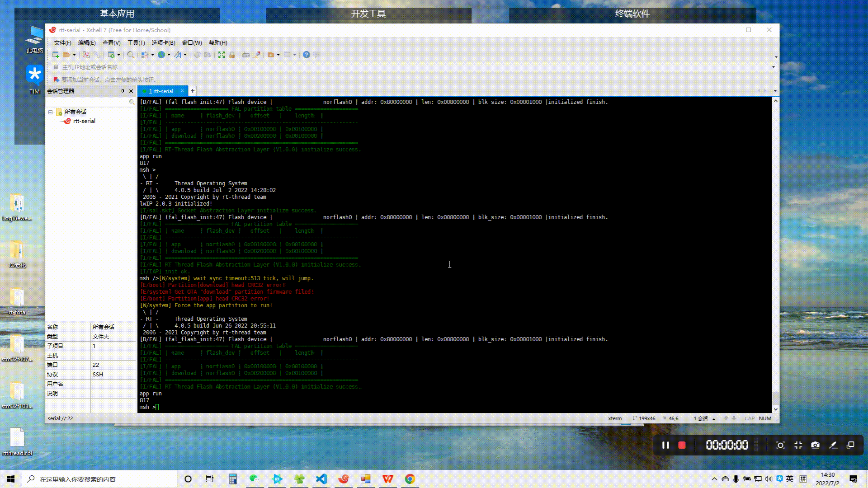Stop the recording with red square

pos(682,445)
